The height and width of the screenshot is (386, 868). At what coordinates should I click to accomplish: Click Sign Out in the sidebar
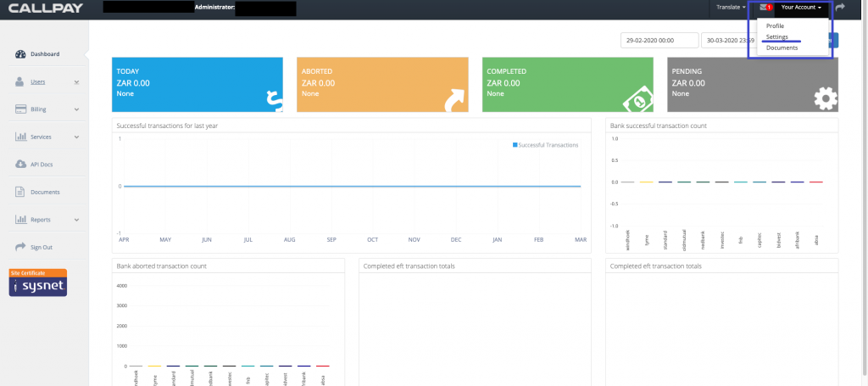(41, 247)
